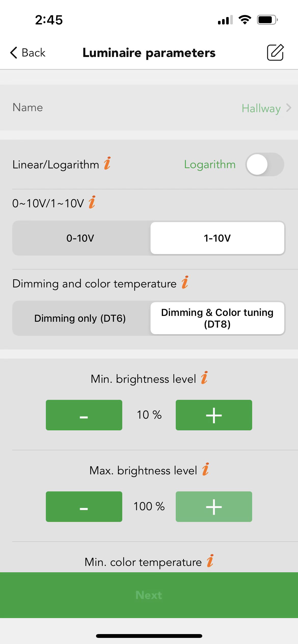The height and width of the screenshot is (644, 298).
Task: Increase Min. brightness level with plus
Action: click(x=214, y=415)
